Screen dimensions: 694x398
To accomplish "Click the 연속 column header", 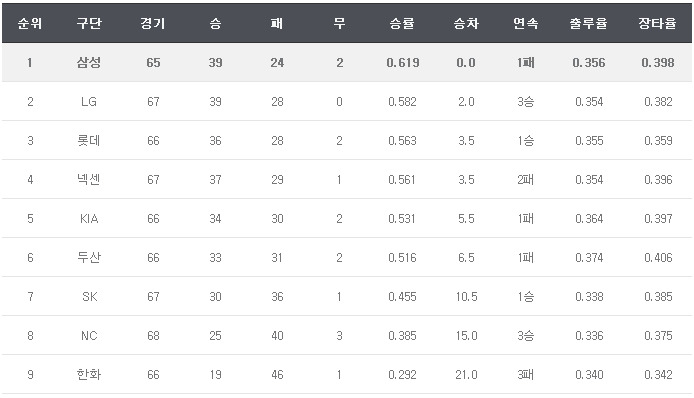I will pos(526,23).
